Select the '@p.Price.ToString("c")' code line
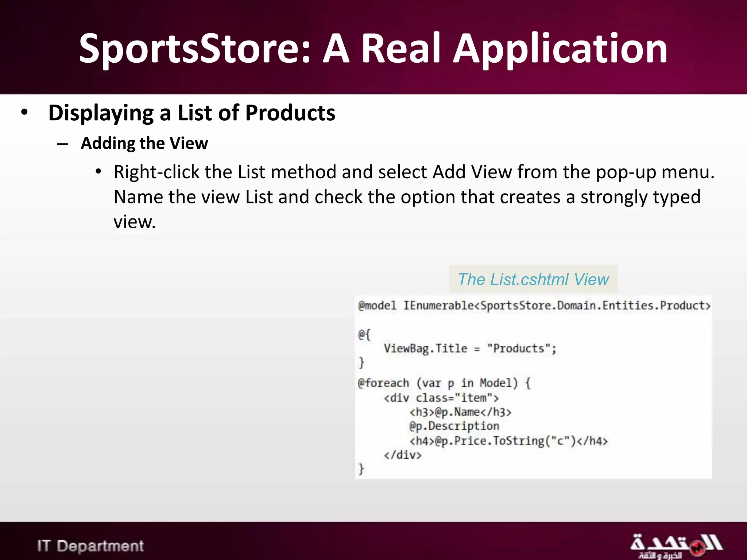The height and width of the screenshot is (560, 747). tap(508, 441)
